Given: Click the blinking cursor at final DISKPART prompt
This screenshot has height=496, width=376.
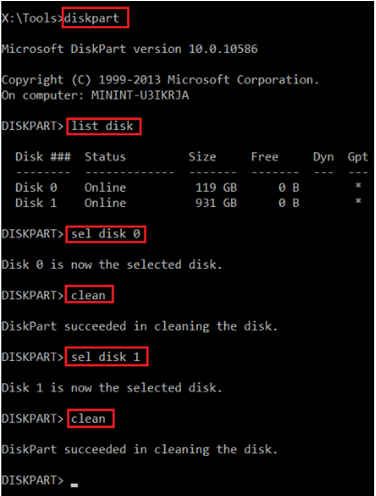Looking at the screenshot, I should 74,485.
